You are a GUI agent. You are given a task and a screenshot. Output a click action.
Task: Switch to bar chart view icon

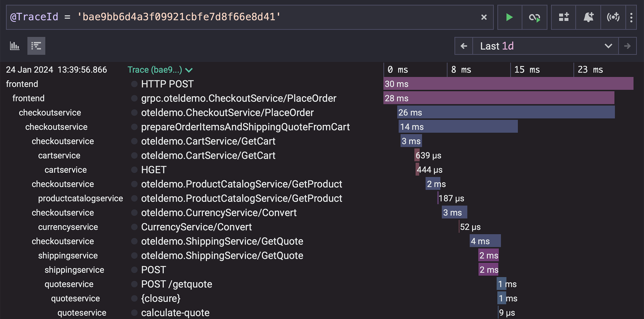(15, 46)
